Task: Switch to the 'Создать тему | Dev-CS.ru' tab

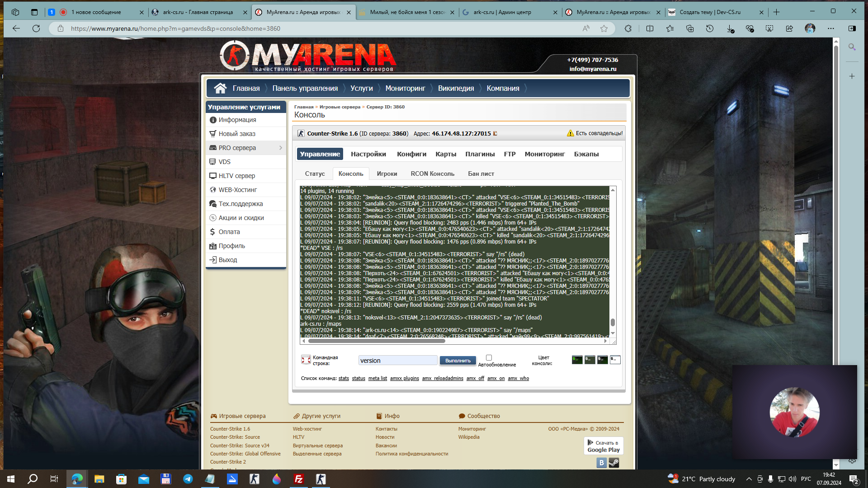Action: click(x=717, y=12)
